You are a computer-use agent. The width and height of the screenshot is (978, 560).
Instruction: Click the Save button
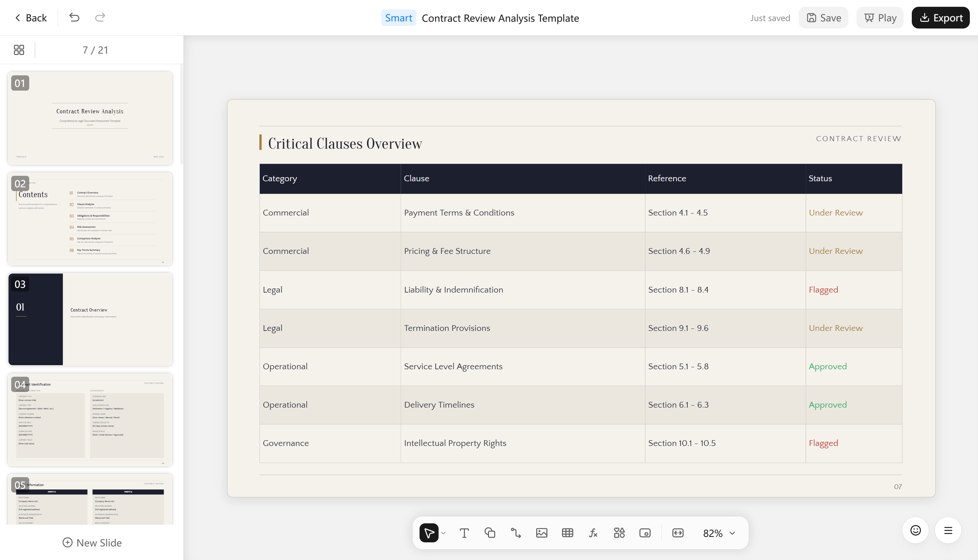tap(824, 18)
